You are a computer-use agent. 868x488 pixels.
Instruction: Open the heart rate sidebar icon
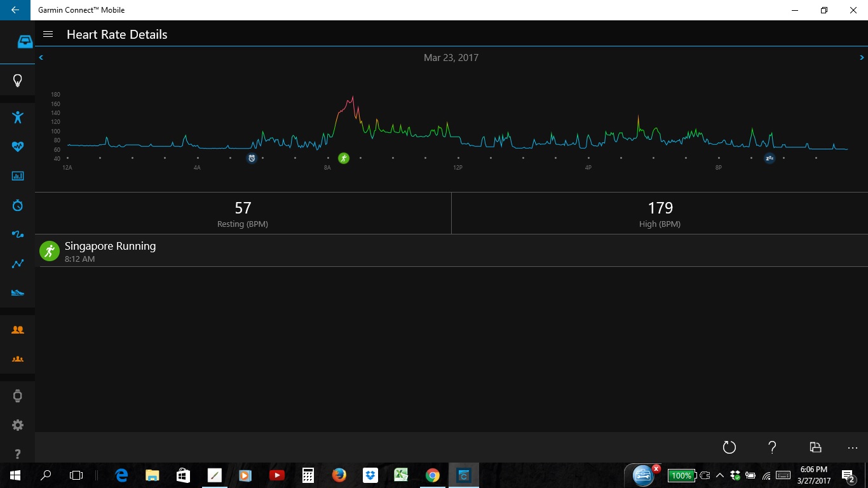18,147
